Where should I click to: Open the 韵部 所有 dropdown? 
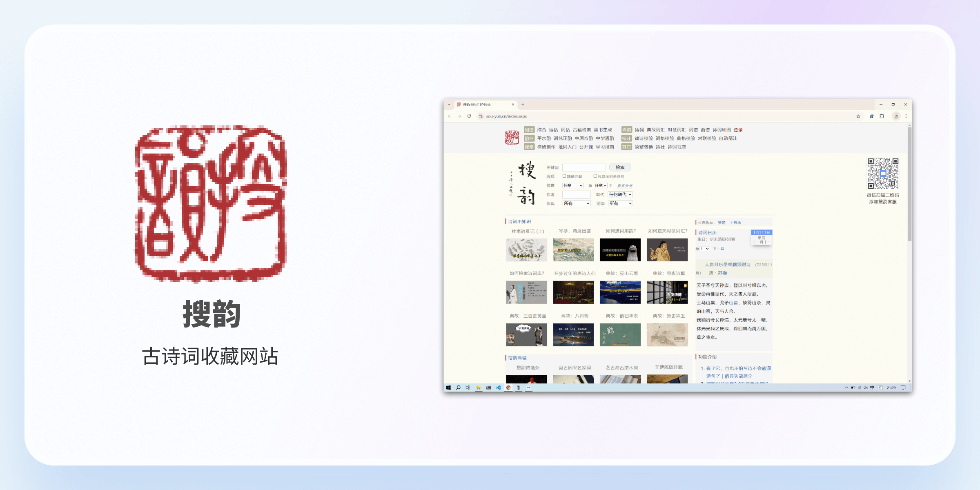click(621, 203)
